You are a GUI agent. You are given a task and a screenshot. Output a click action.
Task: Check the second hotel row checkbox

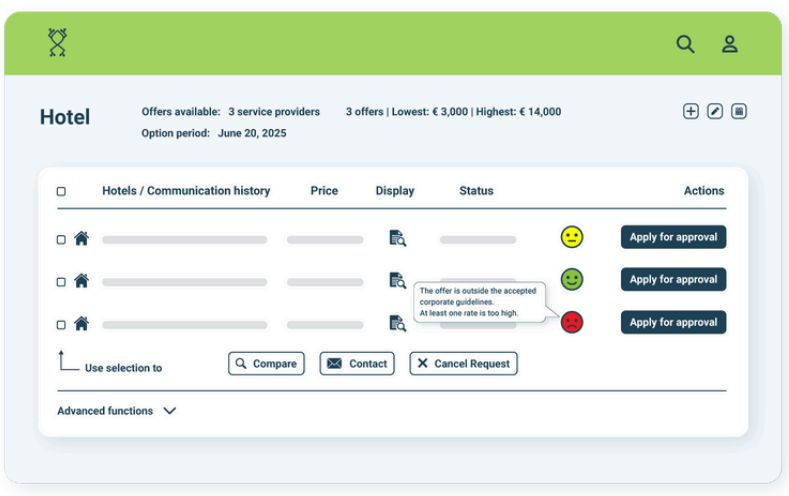61,282
